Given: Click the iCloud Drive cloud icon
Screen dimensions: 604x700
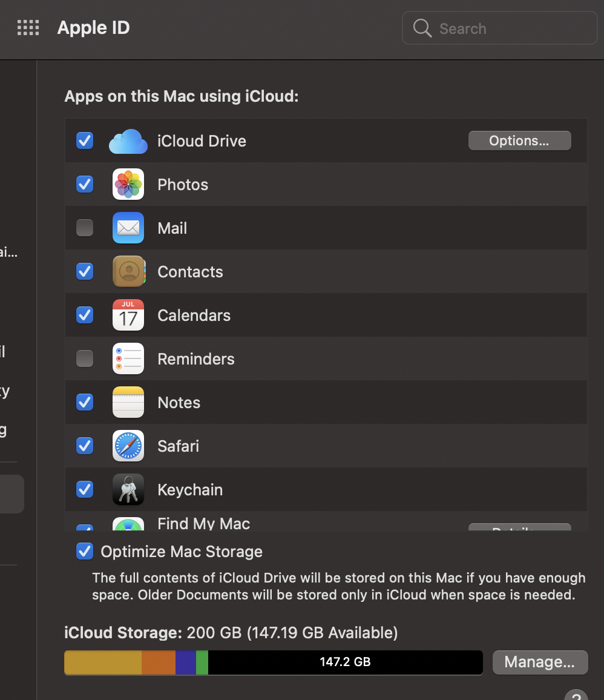Looking at the screenshot, I should pos(128,141).
